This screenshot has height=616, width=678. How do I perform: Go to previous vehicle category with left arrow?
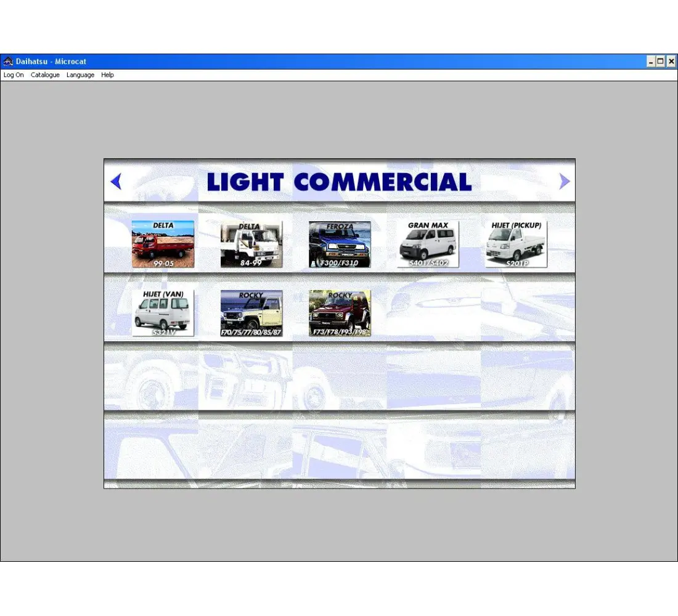click(x=116, y=182)
